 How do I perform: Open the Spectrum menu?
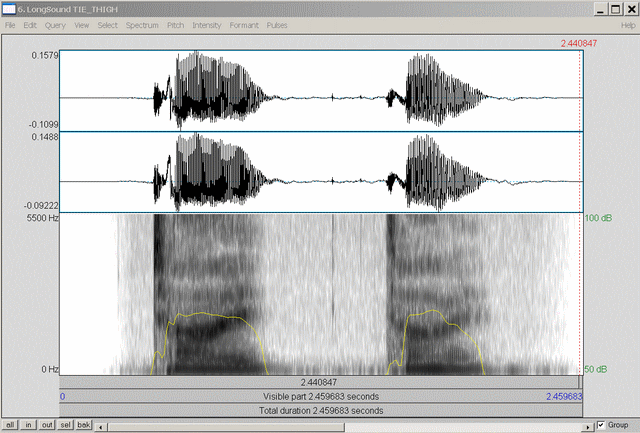click(x=142, y=24)
